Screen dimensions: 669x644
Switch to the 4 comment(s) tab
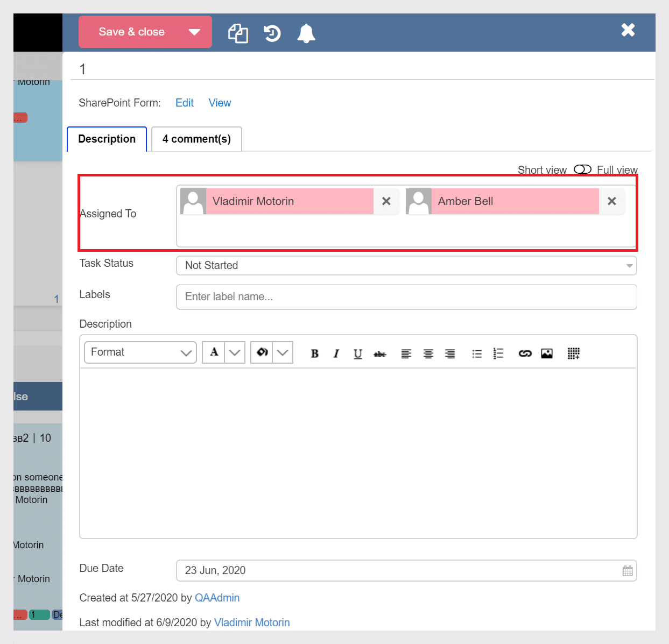coord(196,139)
